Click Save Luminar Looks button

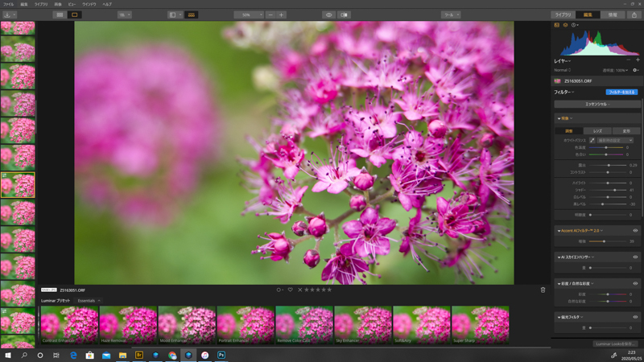coord(615,344)
